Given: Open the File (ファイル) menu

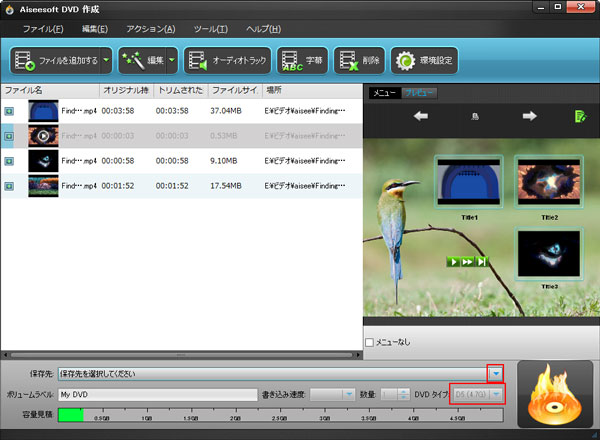Looking at the screenshot, I should [x=43, y=29].
